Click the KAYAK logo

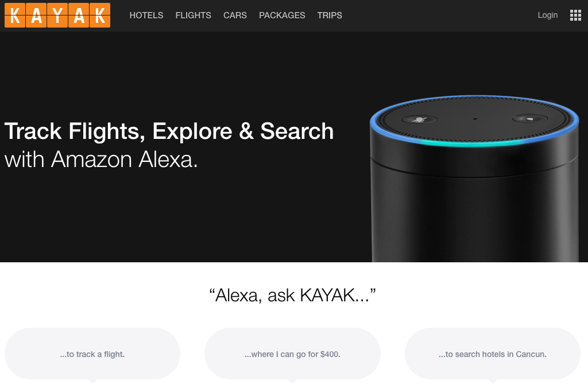coord(57,15)
